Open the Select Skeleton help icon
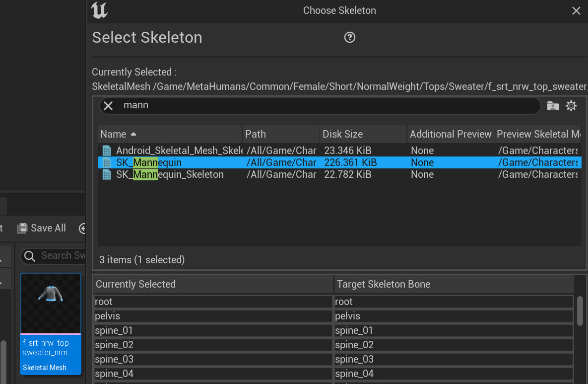 click(x=350, y=37)
